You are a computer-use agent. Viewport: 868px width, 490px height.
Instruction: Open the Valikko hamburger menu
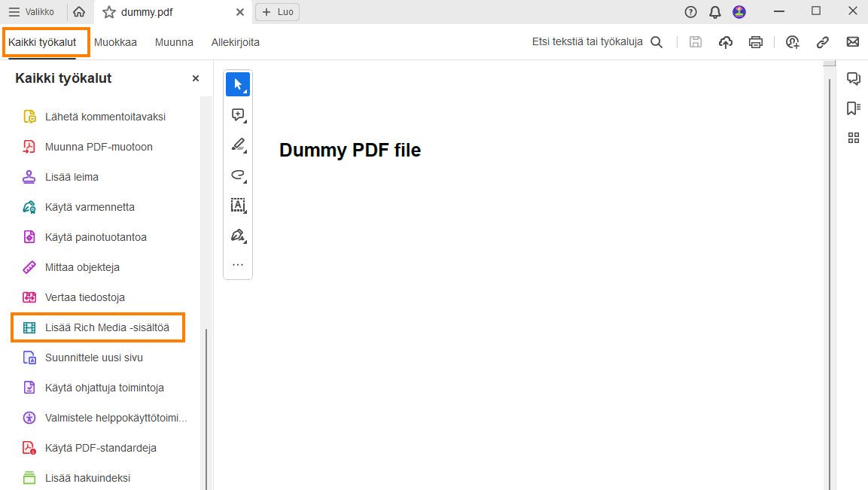32,11
